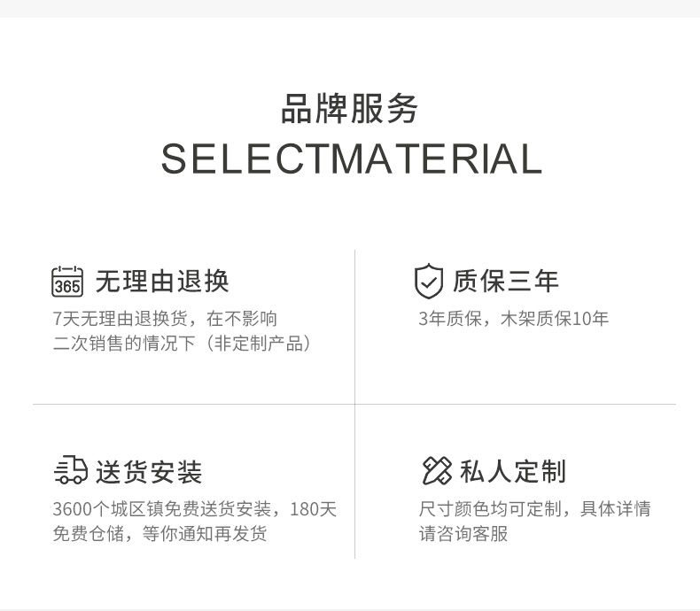The image size is (700, 611).
Task: Click the 免费仓储，等你通知再发货 text line
Action: pos(159,533)
